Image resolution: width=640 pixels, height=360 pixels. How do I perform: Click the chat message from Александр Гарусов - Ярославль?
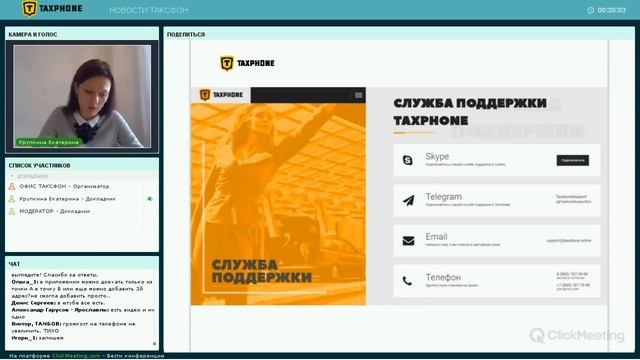(83, 313)
